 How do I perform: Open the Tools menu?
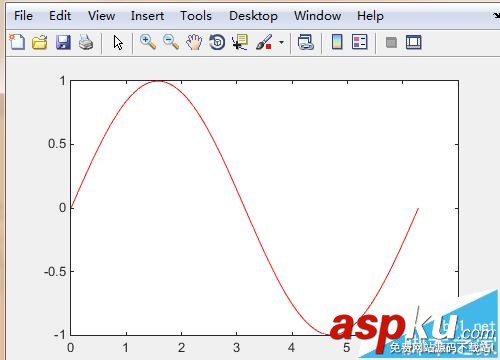tap(196, 16)
